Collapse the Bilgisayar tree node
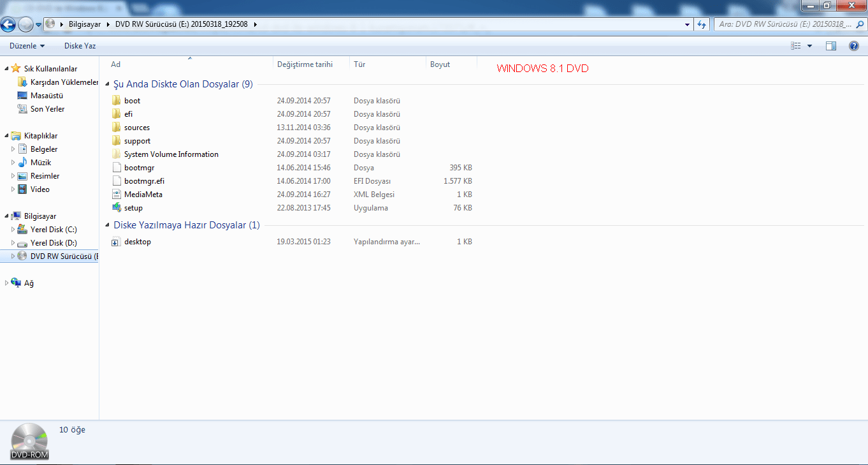The height and width of the screenshot is (465, 868). [x=6, y=216]
